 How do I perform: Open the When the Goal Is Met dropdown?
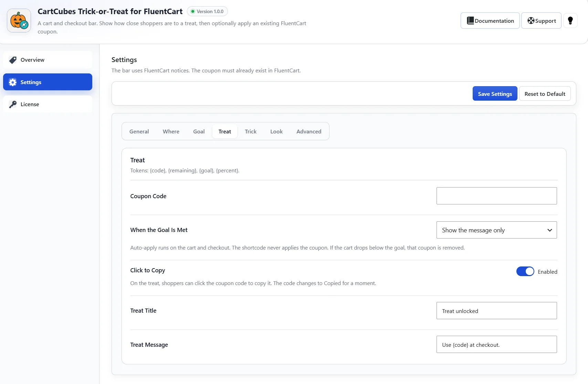click(x=497, y=230)
